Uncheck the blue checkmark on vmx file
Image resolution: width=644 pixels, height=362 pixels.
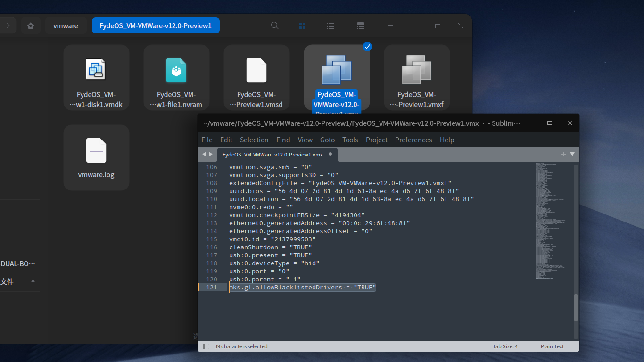367,47
